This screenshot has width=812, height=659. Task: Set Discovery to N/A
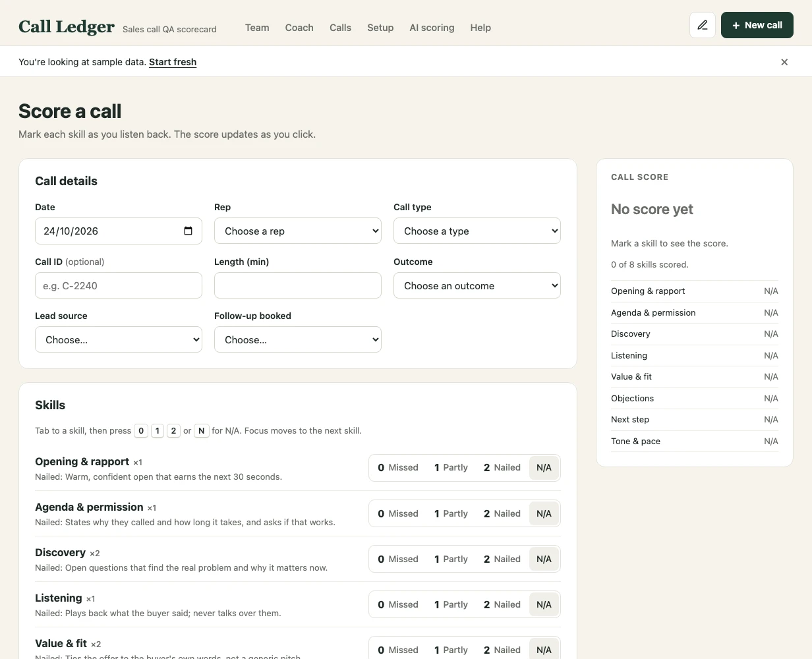click(x=544, y=559)
